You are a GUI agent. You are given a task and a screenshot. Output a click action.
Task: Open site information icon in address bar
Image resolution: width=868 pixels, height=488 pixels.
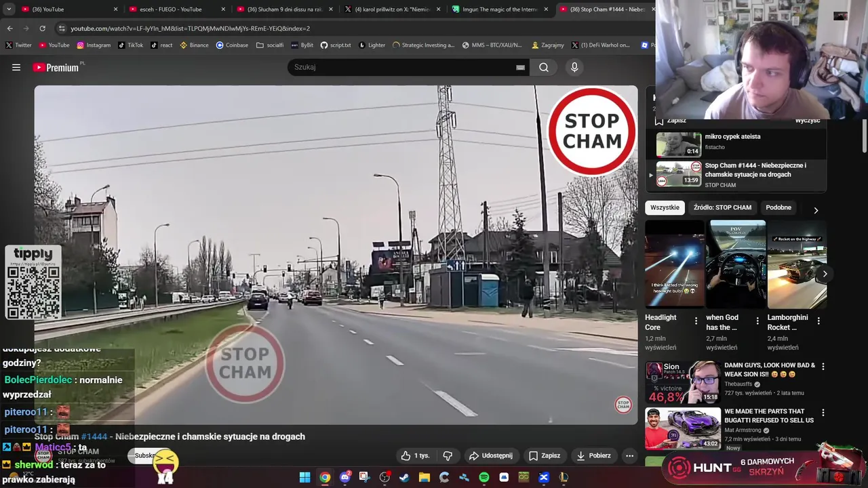pos(62,28)
